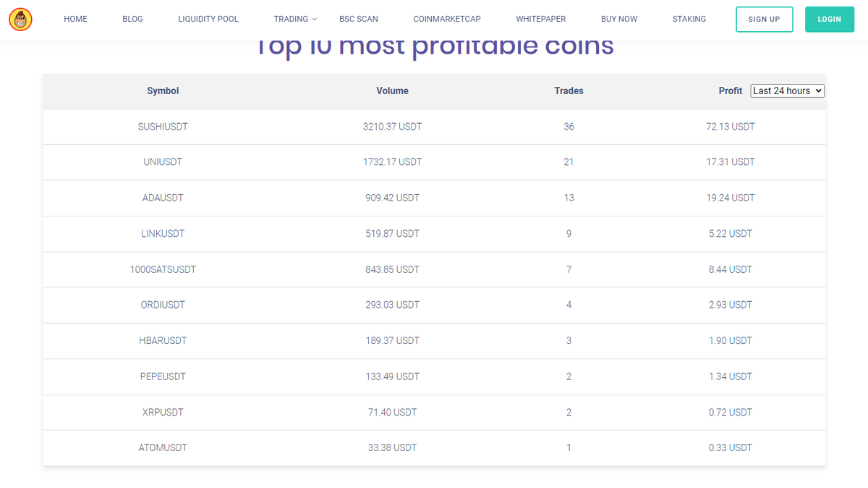The image size is (868, 488).
Task: Click the SIGN UP button
Action: pyautogui.click(x=764, y=20)
